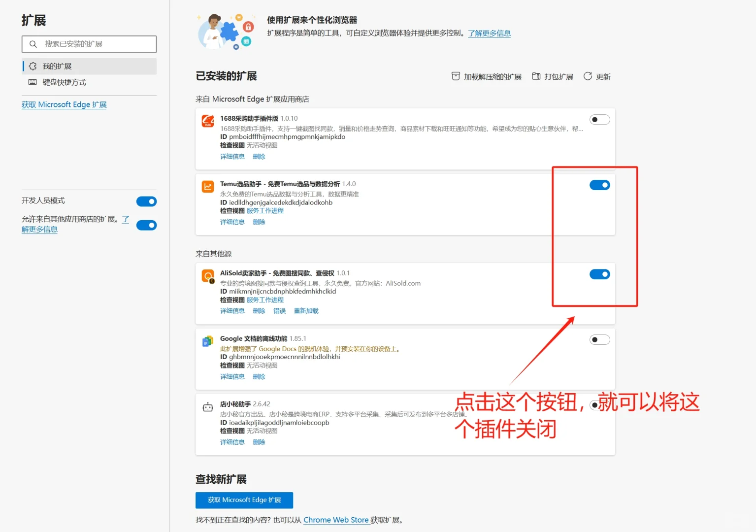The height and width of the screenshot is (532, 756).
Task: Click the 更新 refresh icon
Action: (589, 76)
